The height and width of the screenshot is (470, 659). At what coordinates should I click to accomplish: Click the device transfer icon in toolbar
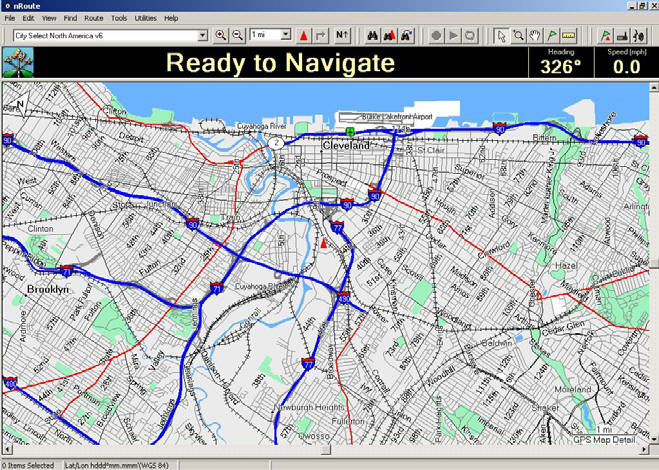click(622, 36)
